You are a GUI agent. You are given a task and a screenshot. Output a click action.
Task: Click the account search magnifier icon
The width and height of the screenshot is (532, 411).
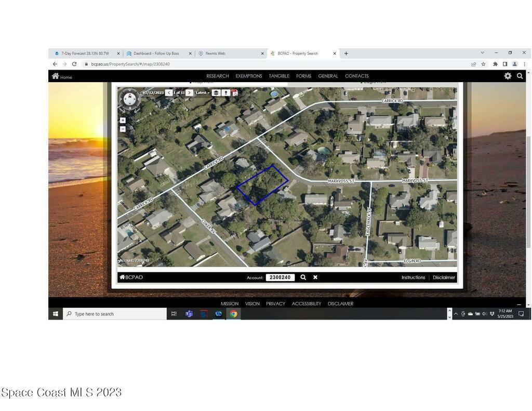pos(303,277)
